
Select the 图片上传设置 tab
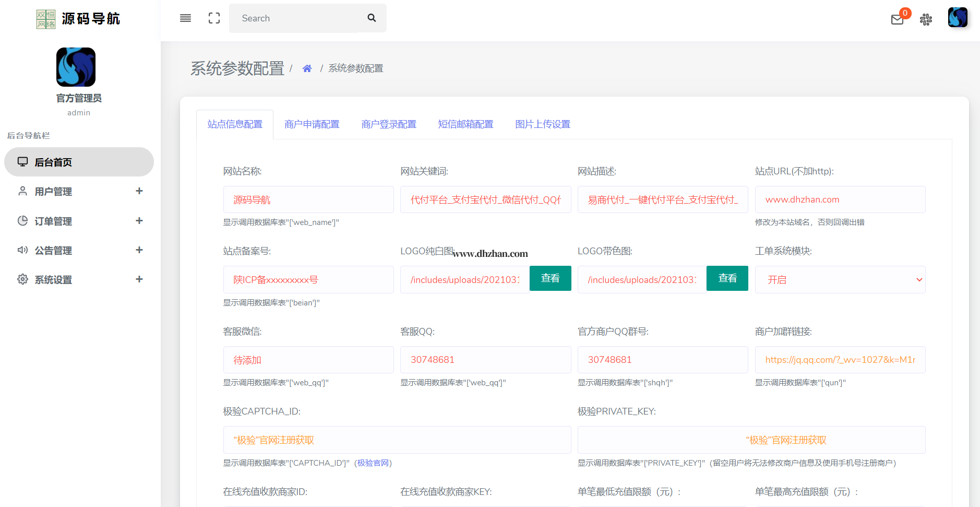pos(542,124)
